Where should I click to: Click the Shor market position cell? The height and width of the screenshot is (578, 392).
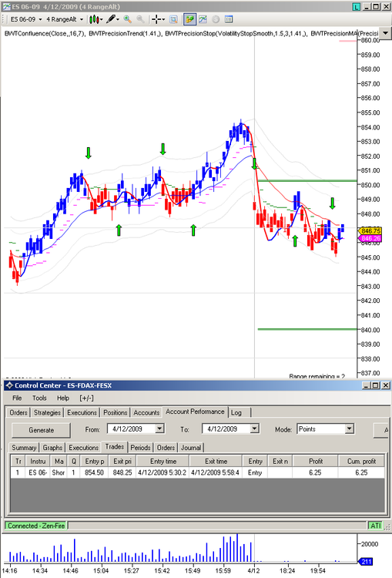[59, 472]
